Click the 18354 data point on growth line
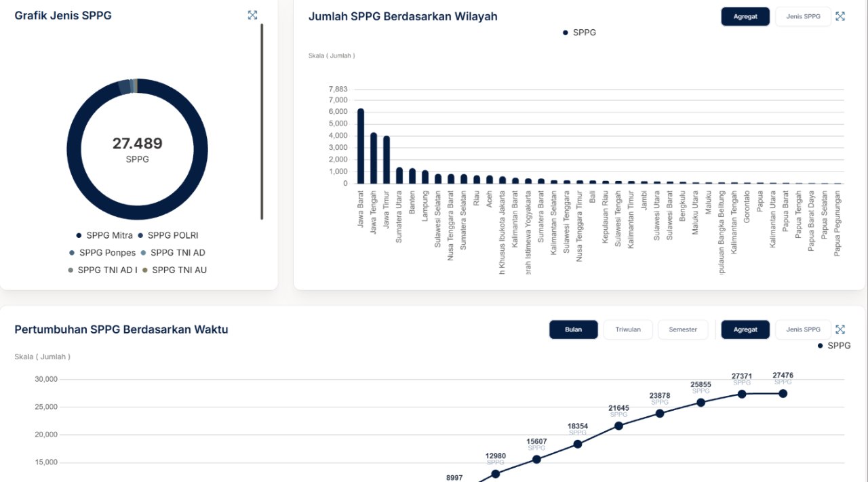This screenshot has width=868, height=482. tap(578, 444)
